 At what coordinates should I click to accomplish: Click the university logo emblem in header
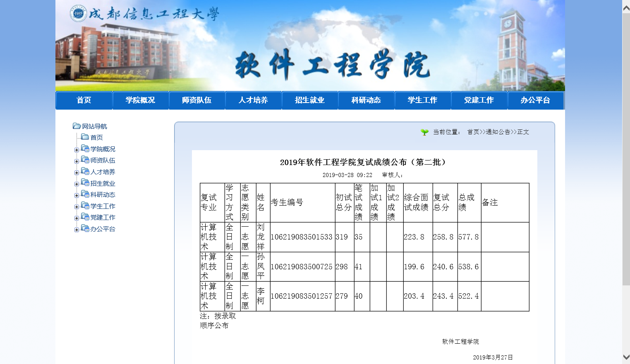tap(78, 14)
